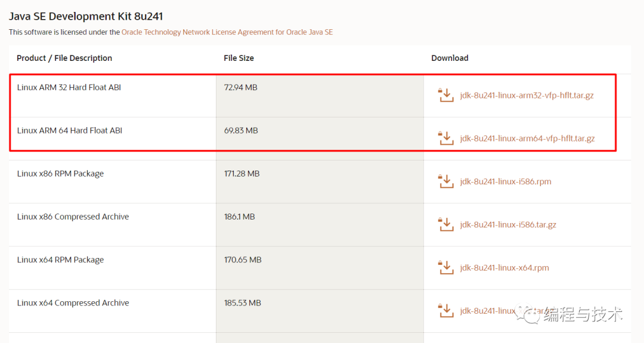Click the Download column header
The height and width of the screenshot is (343, 644).
coord(450,58)
